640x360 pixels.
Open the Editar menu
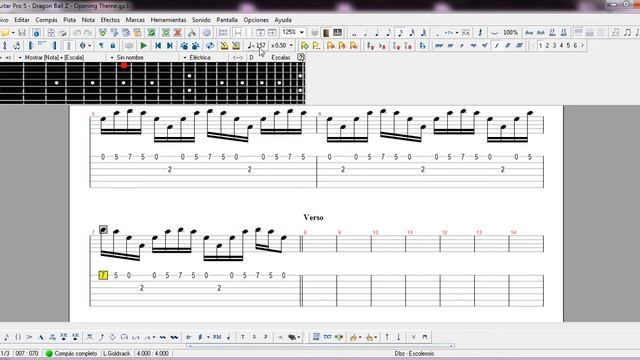tap(22, 20)
